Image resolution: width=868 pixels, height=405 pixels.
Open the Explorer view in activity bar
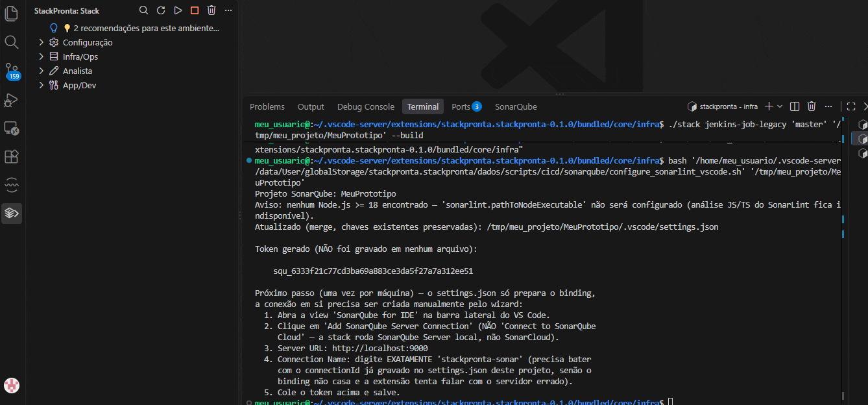11,14
